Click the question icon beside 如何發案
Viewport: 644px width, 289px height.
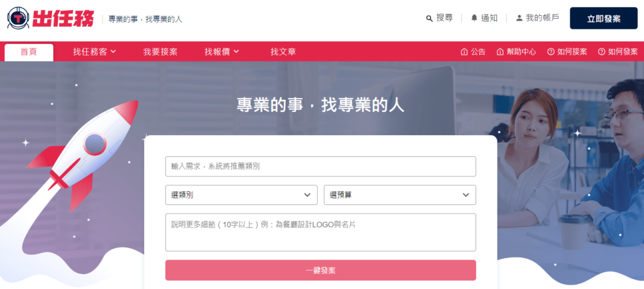click(x=601, y=52)
